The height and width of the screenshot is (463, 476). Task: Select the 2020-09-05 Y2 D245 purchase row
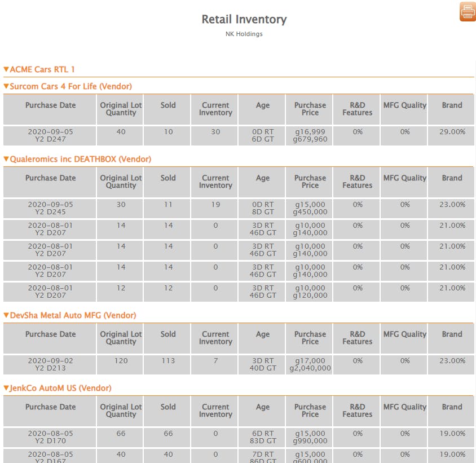[239, 208]
